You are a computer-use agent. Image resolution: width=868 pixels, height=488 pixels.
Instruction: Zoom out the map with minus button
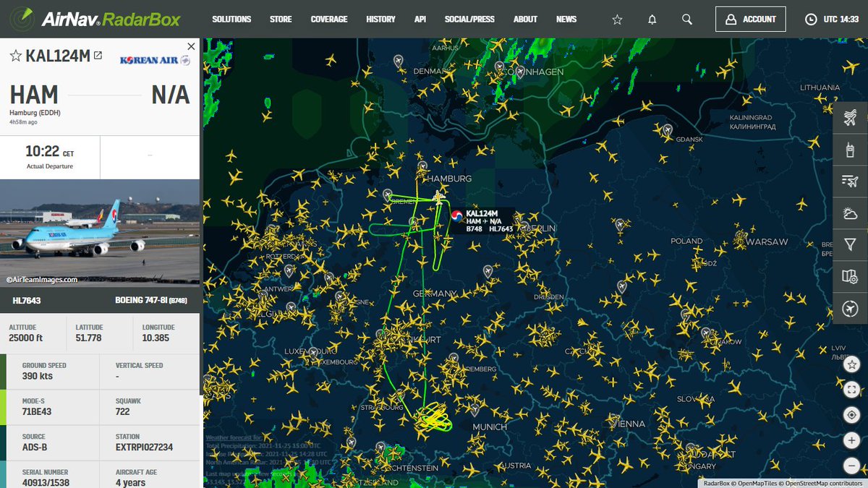[852, 465]
